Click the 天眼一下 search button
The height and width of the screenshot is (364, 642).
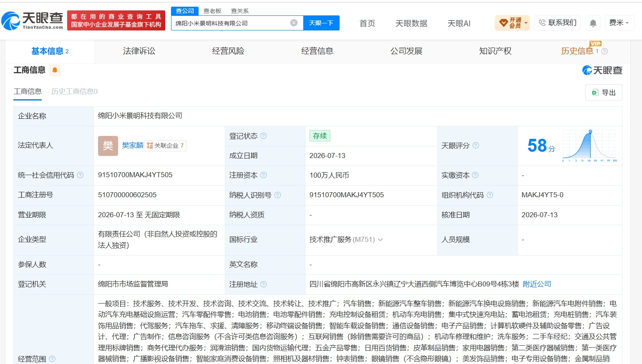tap(321, 23)
